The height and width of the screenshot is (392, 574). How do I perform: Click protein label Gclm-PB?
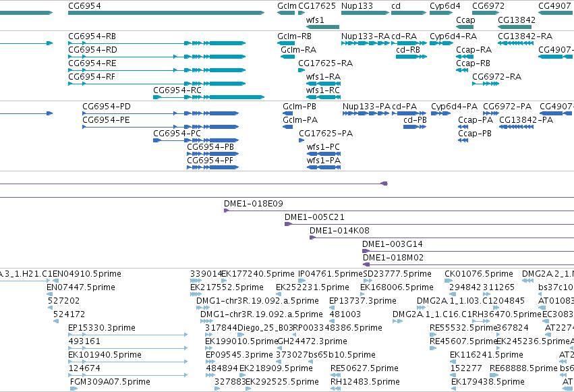point(299,107)
